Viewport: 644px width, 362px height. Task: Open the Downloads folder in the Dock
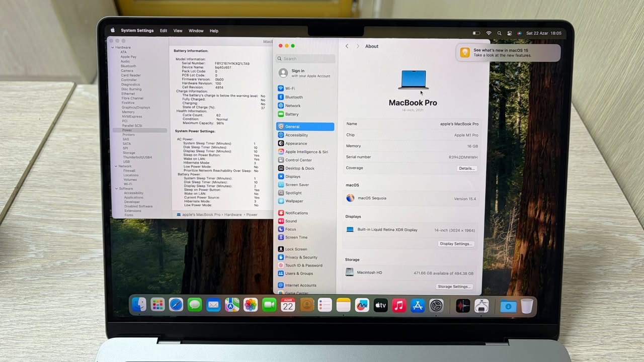tap(508, 306)
